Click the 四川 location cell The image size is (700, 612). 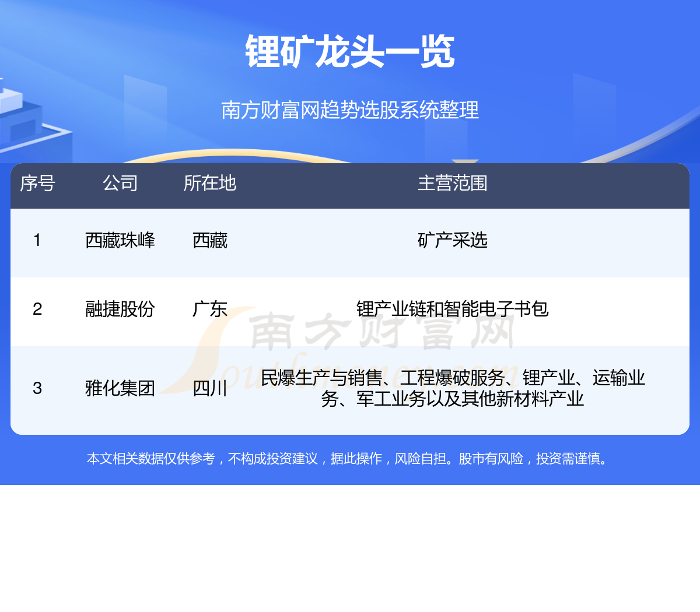210,388
